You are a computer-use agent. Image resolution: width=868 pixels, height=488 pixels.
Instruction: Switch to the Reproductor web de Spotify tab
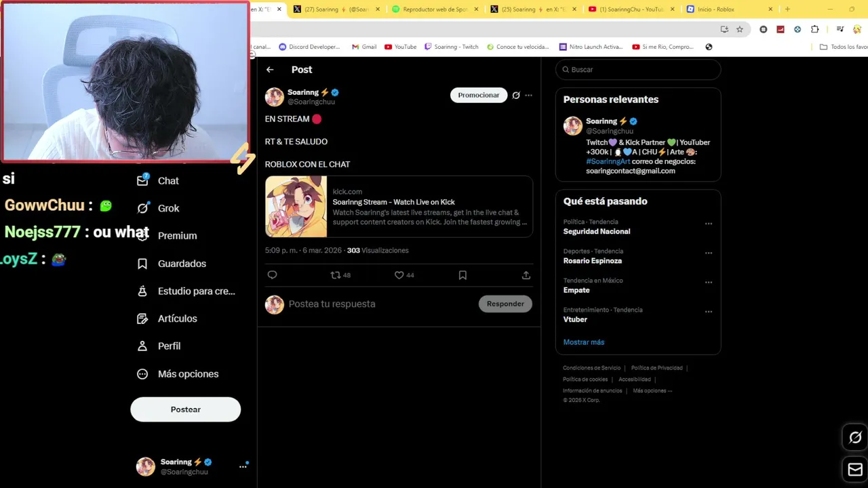pos(435,9)
